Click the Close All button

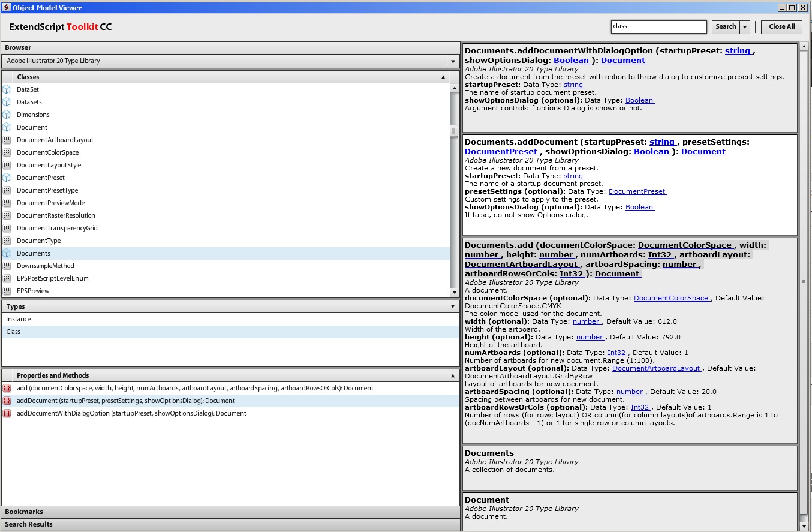tap(782, 27)
